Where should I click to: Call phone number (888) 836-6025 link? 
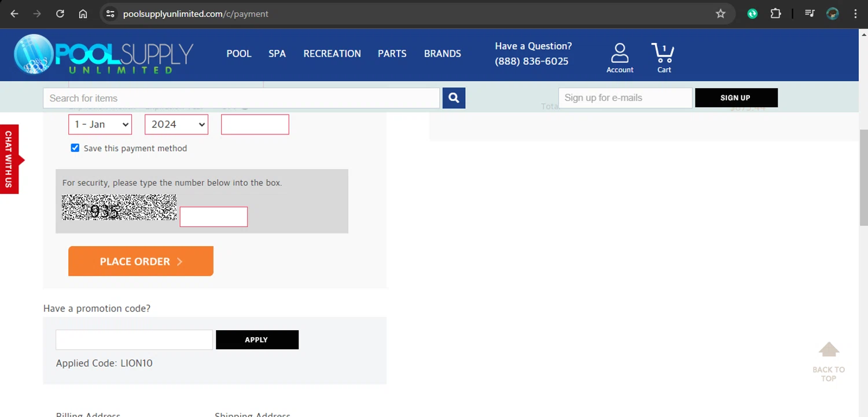coord(532,61)
